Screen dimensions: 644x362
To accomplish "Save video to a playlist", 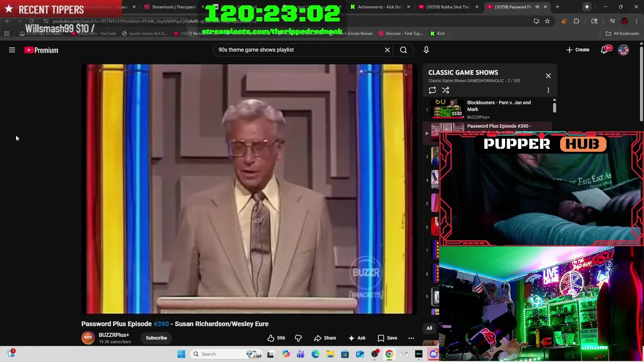I will [387, 338].
